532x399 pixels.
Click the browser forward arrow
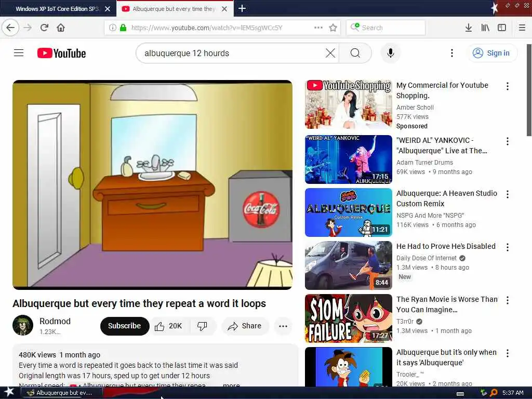[28, 28]
